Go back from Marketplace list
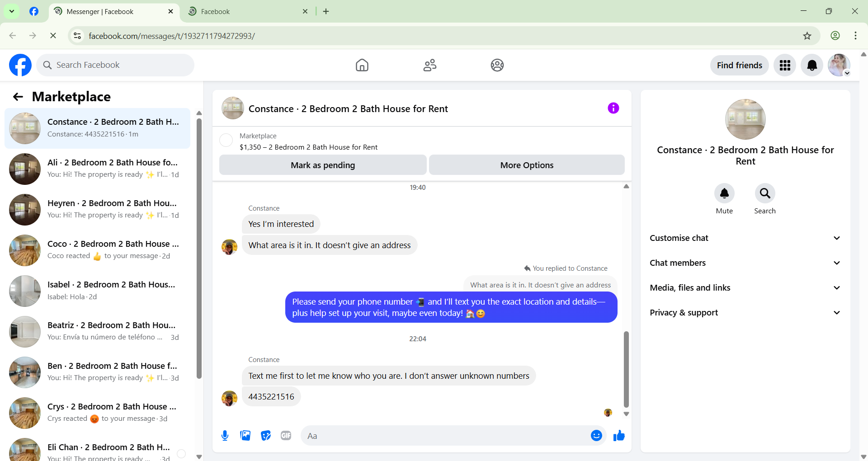868x461 pixels. tap(18, 97)
